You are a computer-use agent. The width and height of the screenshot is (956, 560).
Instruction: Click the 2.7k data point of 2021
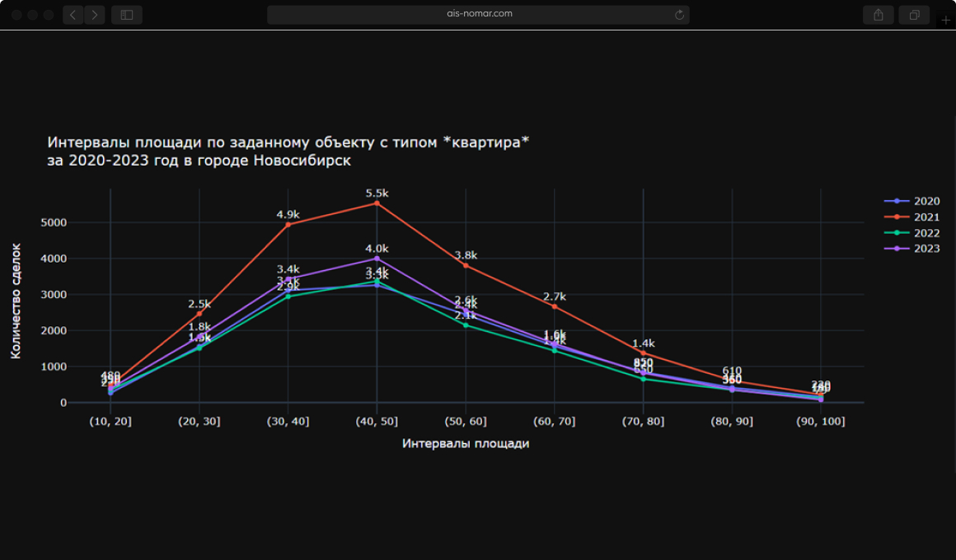click(x=554, y=306)
